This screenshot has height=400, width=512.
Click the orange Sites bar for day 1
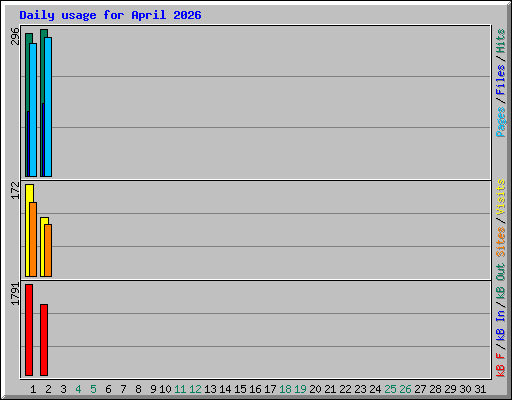(x=33, y=239)
